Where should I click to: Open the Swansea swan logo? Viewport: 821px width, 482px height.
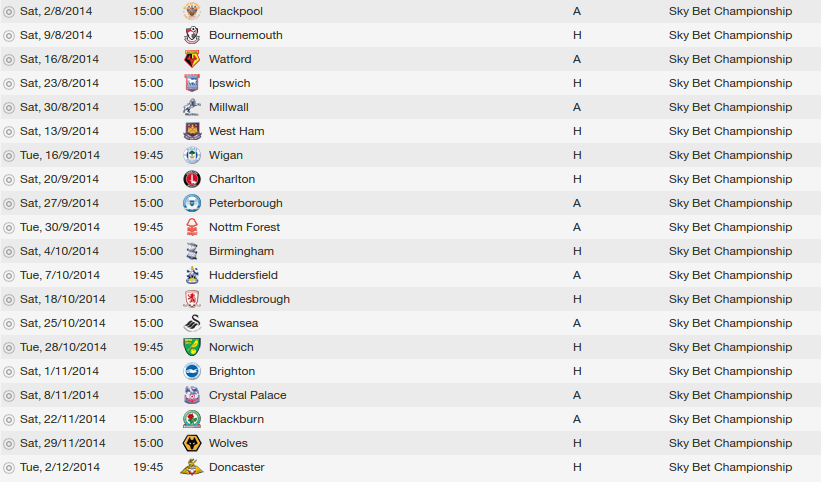192,323
